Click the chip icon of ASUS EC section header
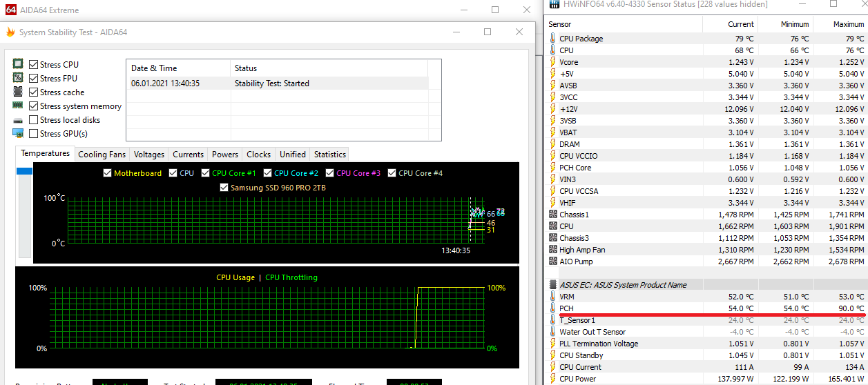Viewport: 868px width, 385px height. click(552, 285)
